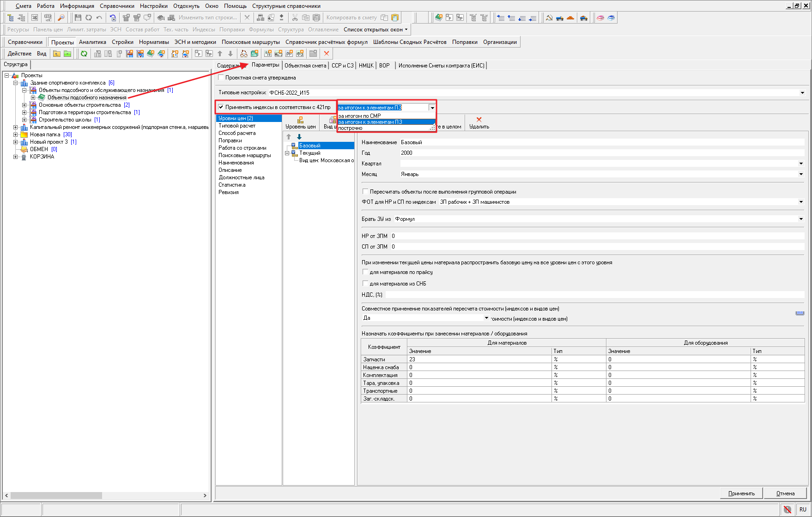This screenshot has width=812, height=517.
Task: Uncheck Применять индексы в соответствии с 421пр
Action: (221, 107)
